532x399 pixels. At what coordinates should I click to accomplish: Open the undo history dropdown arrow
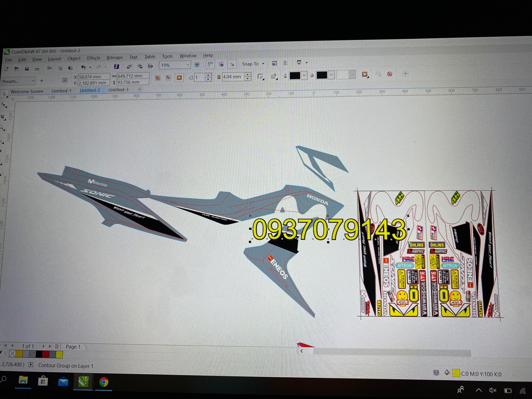90,67
